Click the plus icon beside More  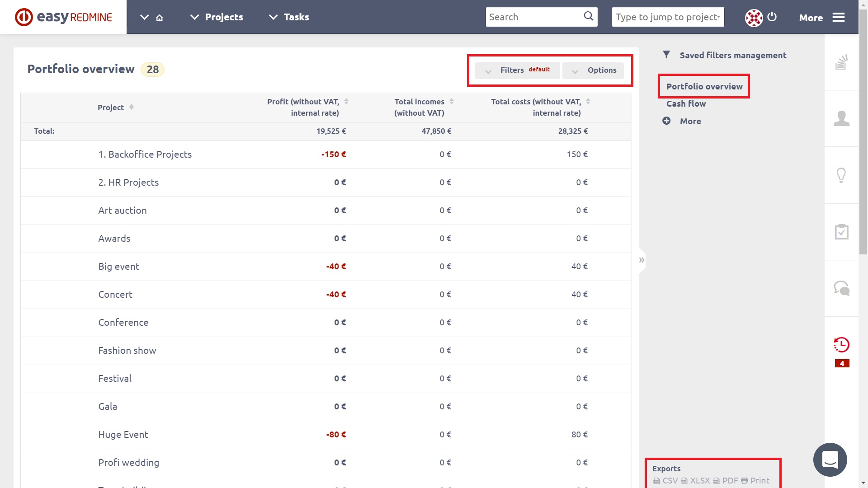click(666, 121)
